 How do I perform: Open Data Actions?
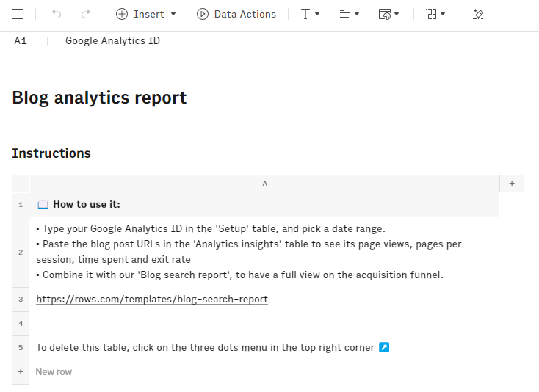[x=236, y=14]
